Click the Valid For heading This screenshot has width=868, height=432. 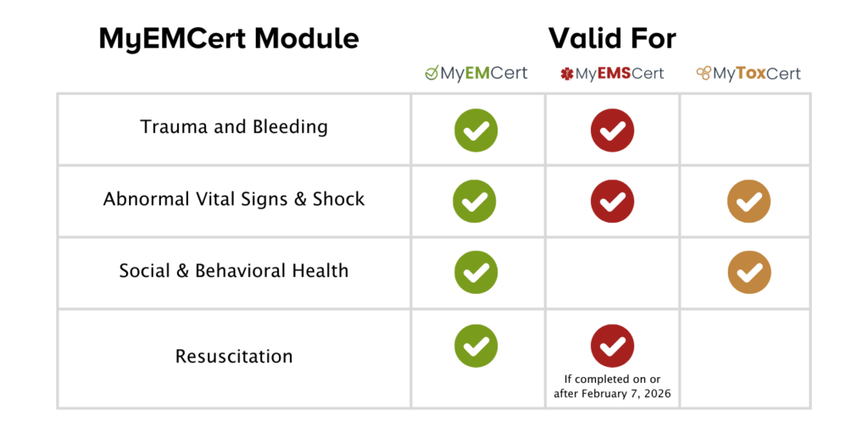(611, 38)
